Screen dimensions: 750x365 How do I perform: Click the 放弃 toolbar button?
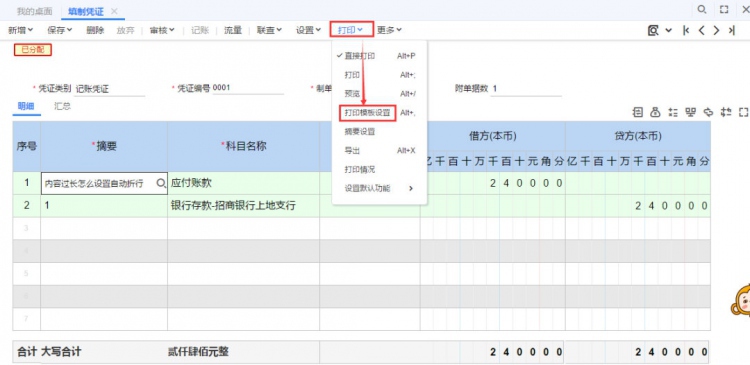click(x=125, y=30)
